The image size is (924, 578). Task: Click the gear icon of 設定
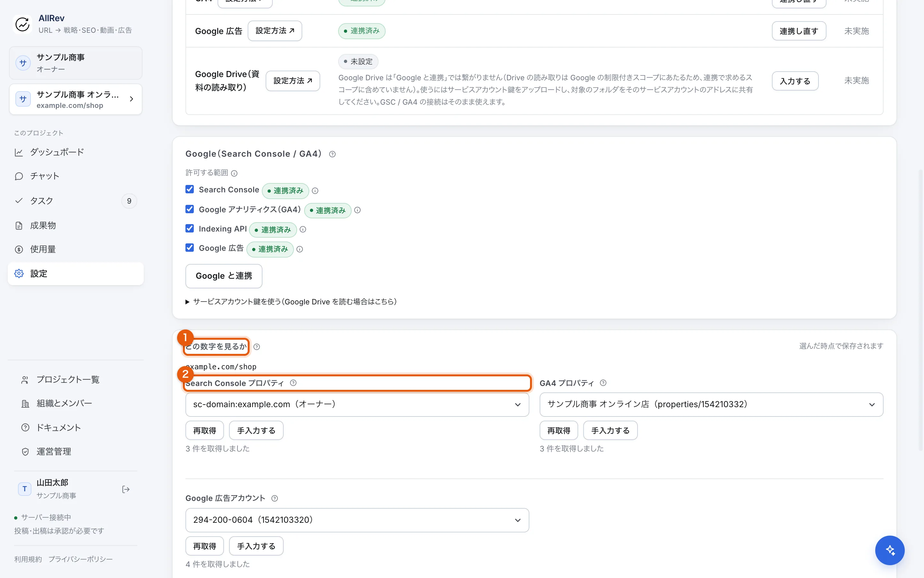pyautogui.click(x=19, y=274)
